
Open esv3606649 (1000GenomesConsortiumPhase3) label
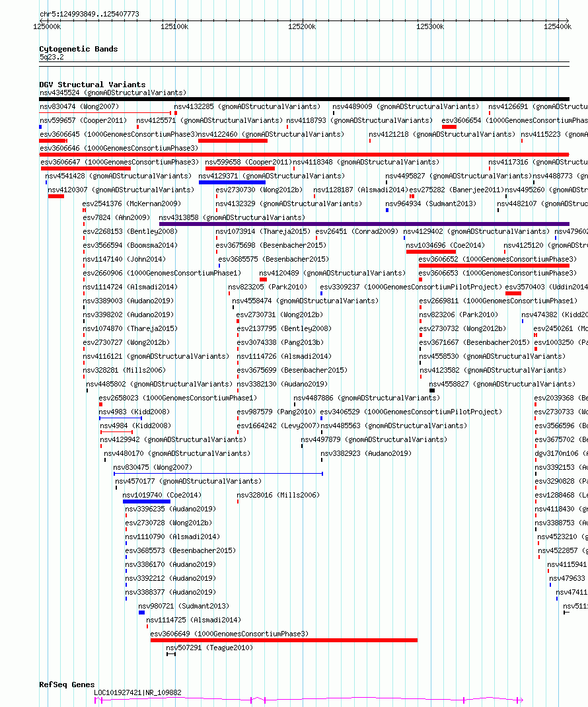tap(229, 634)
